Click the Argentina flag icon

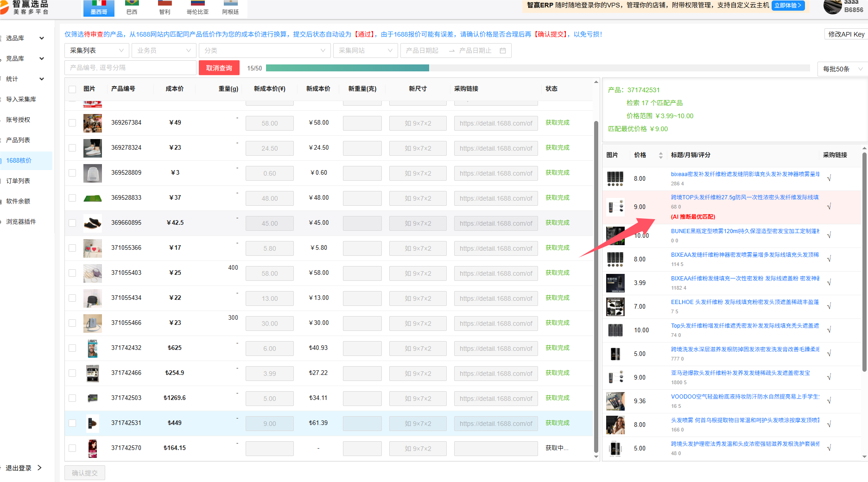[x=230, y=3]
